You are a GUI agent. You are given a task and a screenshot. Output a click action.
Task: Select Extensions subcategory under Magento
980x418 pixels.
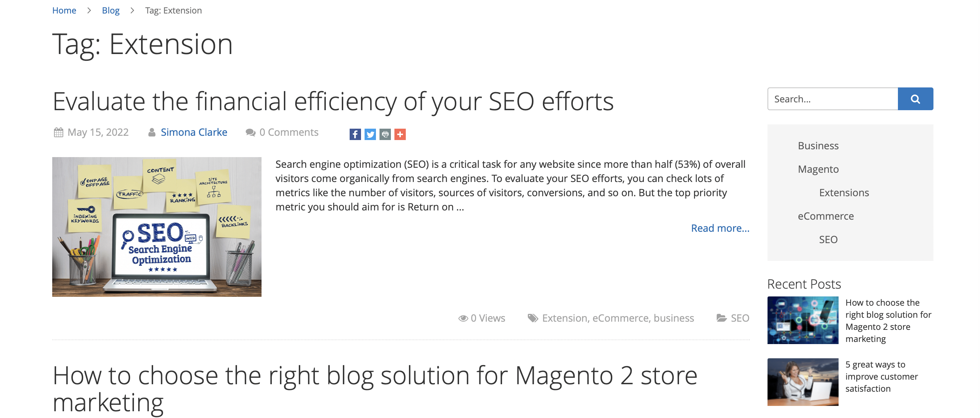pos(844,193)
